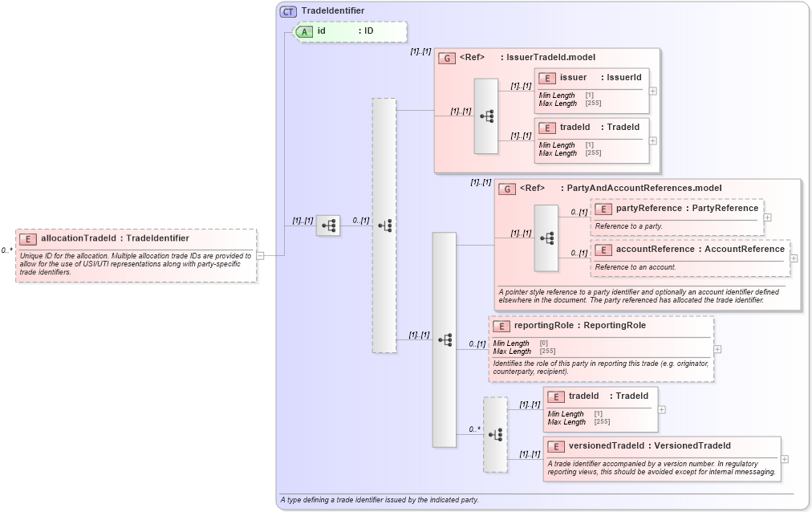Click the group icon on IssuerTradeId.model reference
This screenshot has width=812, height=512.
pyautogui.click(x=445, y=57)
